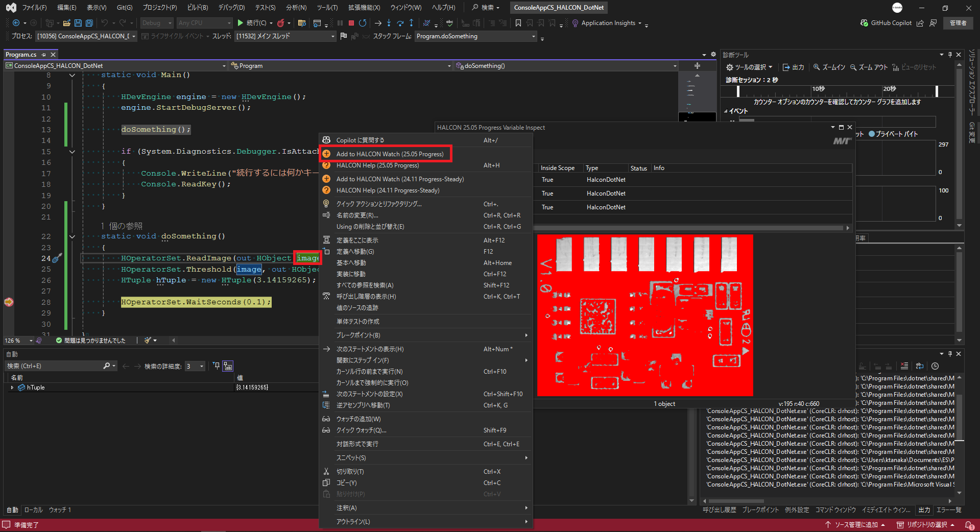Image resolution: width=980 pixels, height=532 pixels.
Task: Click the bookmark toggle icon in toolbar
Action: pyautogui.click(x=518, y=23)
